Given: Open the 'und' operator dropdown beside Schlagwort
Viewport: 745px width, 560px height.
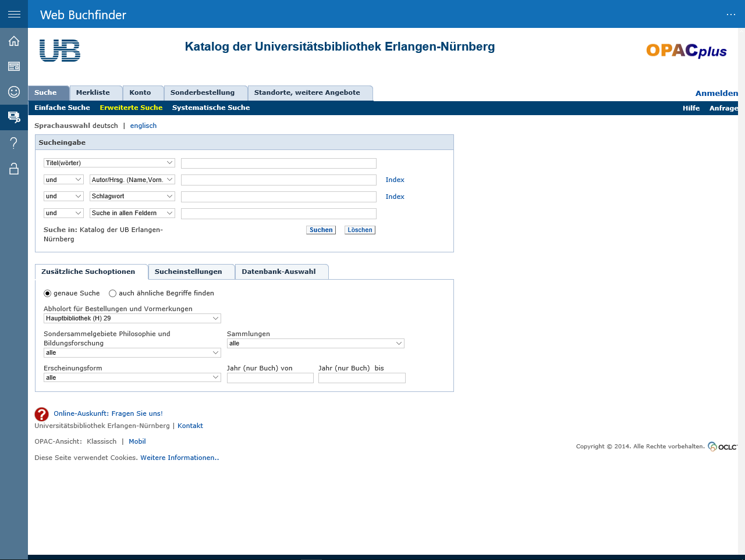Looking at the screenshot, I should point(63,197).
